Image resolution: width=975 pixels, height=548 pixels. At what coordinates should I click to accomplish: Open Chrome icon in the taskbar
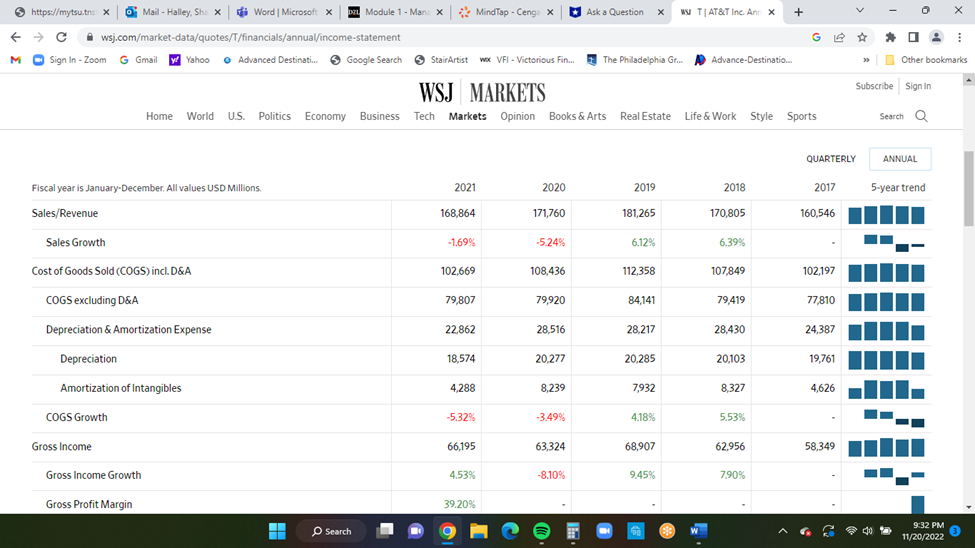point(447,531)
